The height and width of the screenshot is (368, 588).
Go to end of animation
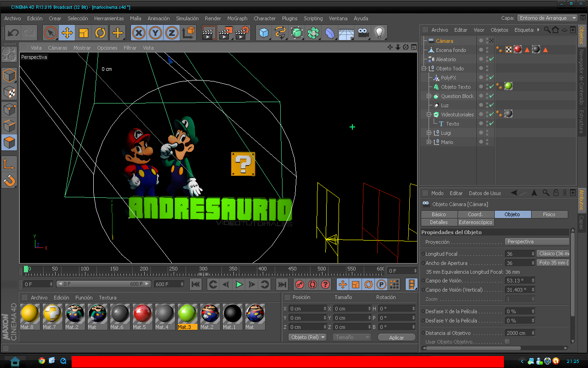[x=282, y=284]
